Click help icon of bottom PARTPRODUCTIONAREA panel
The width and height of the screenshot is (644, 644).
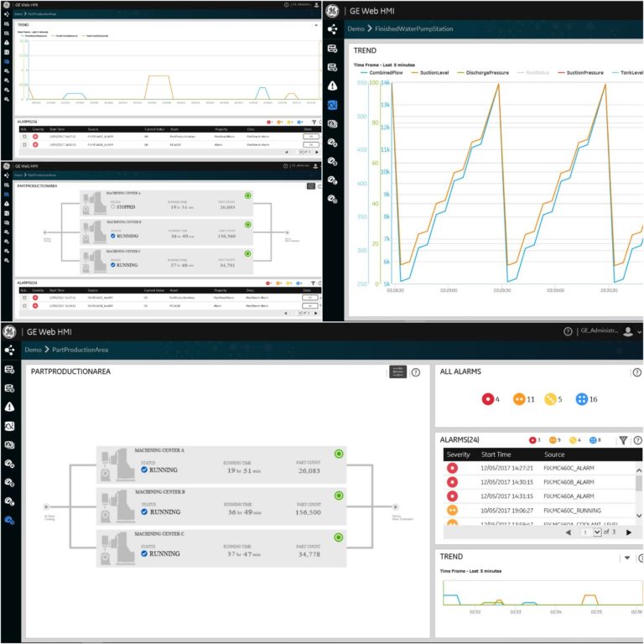tap(416, 372)
